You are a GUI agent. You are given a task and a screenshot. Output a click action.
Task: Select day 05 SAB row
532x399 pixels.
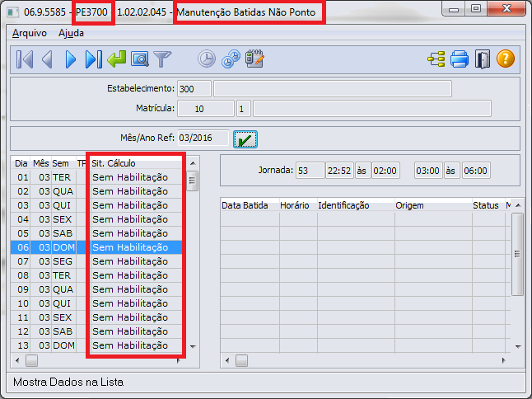[96, 233]
